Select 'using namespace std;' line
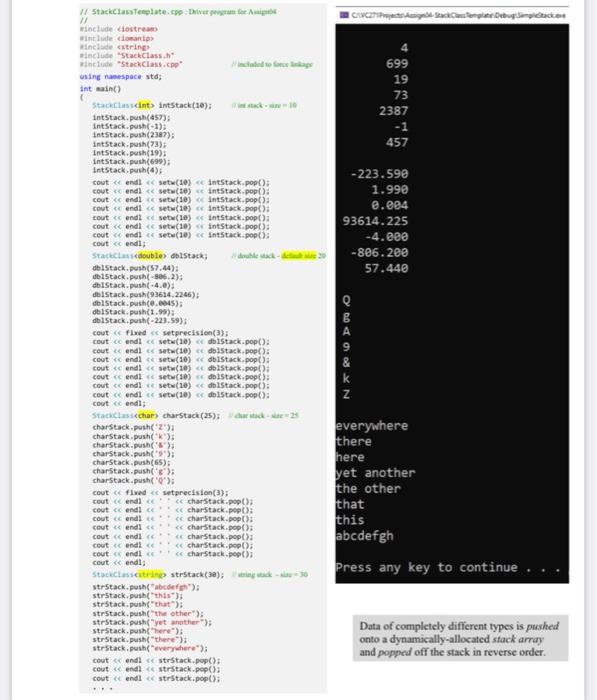The image size is (597, 700). tap(121, 76)
